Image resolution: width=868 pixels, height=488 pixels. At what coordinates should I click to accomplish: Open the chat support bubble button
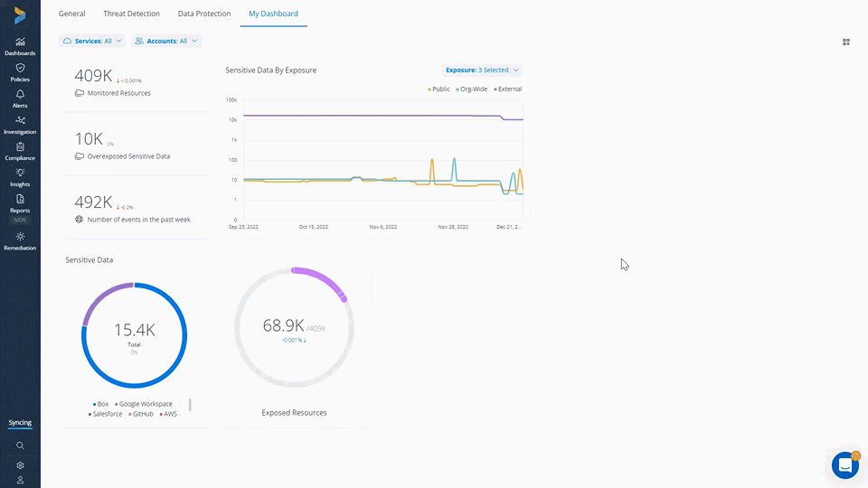(x=844, y=465)
